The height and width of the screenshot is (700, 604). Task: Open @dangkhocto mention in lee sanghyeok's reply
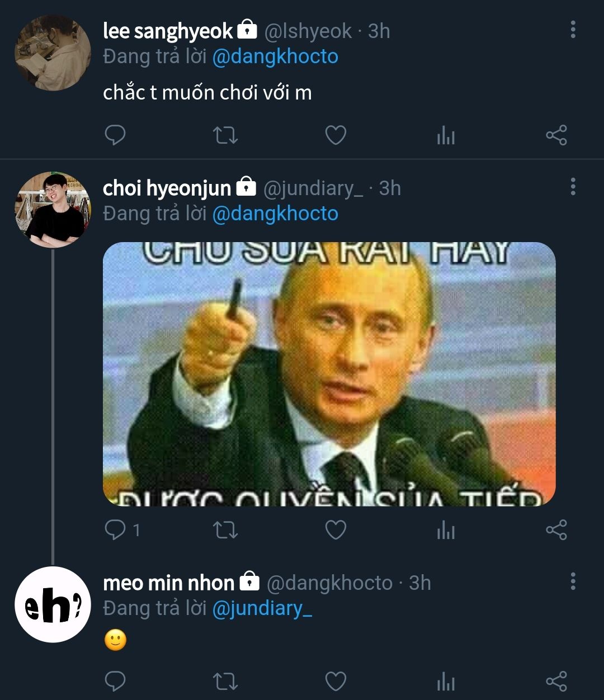pyautogui.click(x=275, y=56)
